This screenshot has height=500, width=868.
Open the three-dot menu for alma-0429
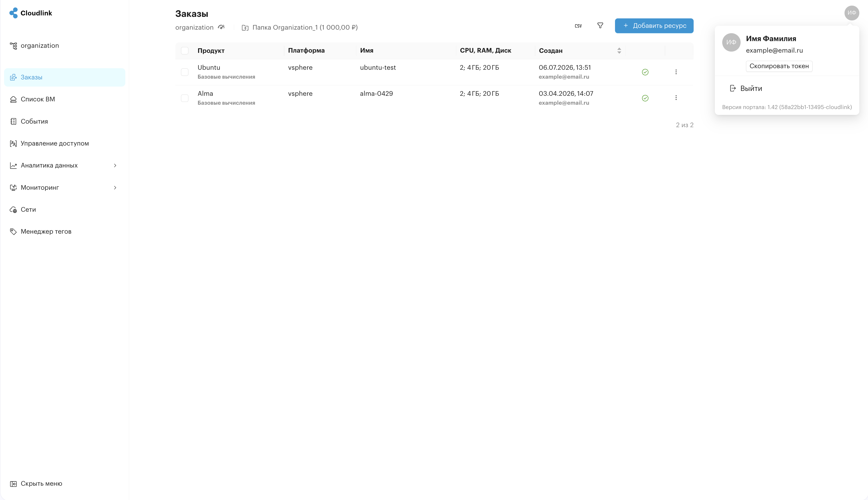pyautogui.click(x=676, y=98)
